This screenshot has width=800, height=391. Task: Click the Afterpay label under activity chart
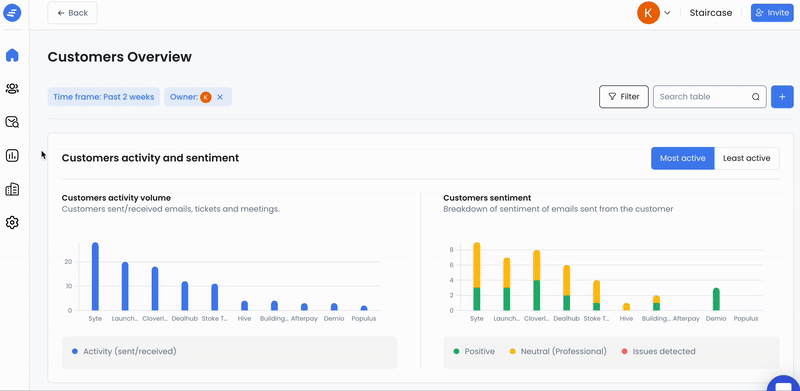(x=304, y=319)
